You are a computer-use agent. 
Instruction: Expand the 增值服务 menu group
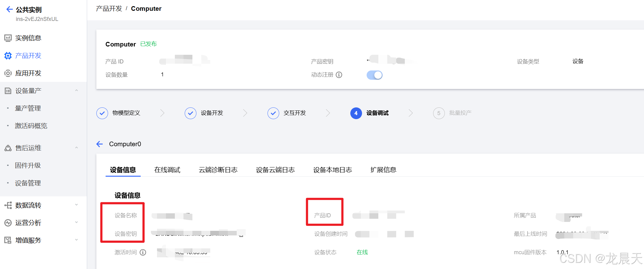[x=77, y=240]
